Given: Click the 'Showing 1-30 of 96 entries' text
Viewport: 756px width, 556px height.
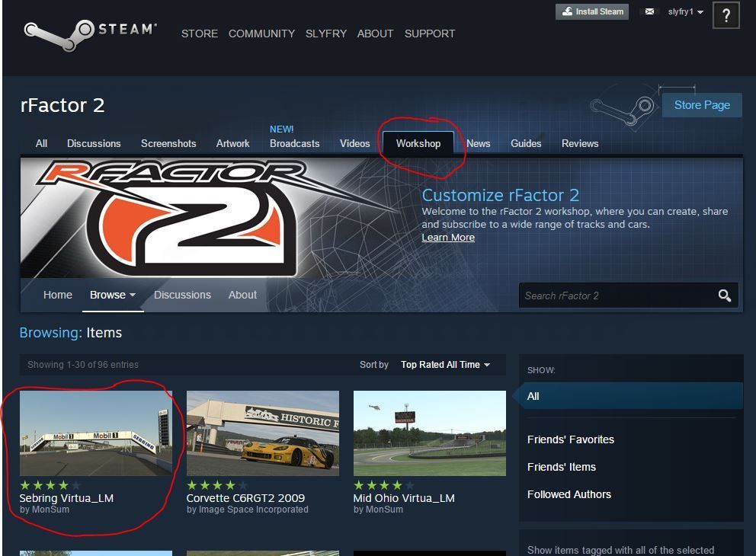Looking at the screenshot, I should pyautogui.click(x=83, y=365).
